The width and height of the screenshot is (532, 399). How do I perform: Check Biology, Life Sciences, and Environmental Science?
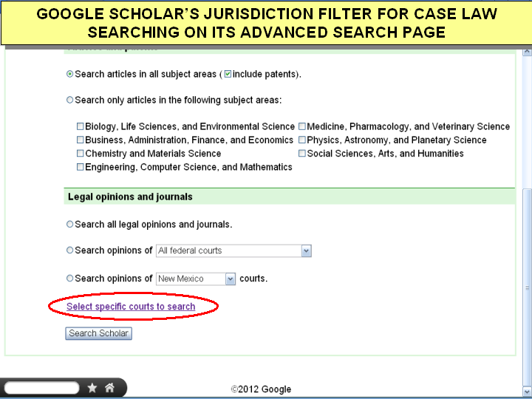tap(80, 126)
